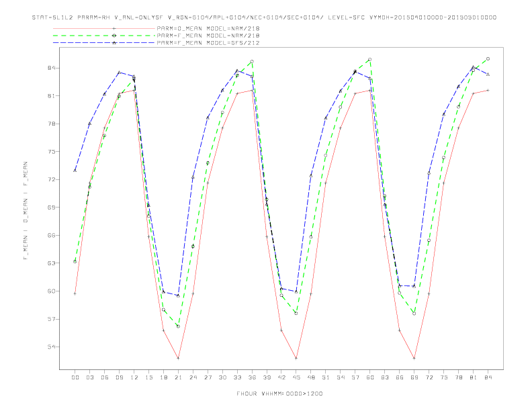
Task: Select legend entry PARM=O_MEAN MODEL=NAM/218
Action: (x=208, y=28)
